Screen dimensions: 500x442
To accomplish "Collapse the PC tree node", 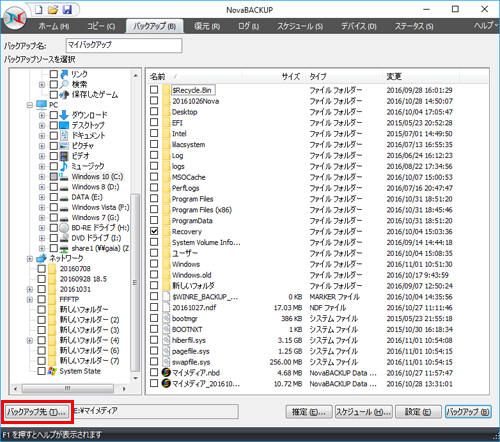I will pos(30,105).
